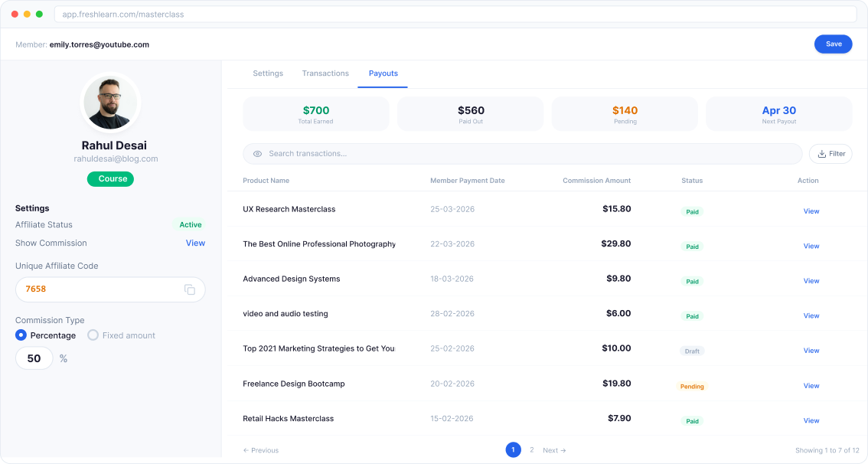Click the blue Save button
The image size is (868, 464).
click(x=833, y=44)
